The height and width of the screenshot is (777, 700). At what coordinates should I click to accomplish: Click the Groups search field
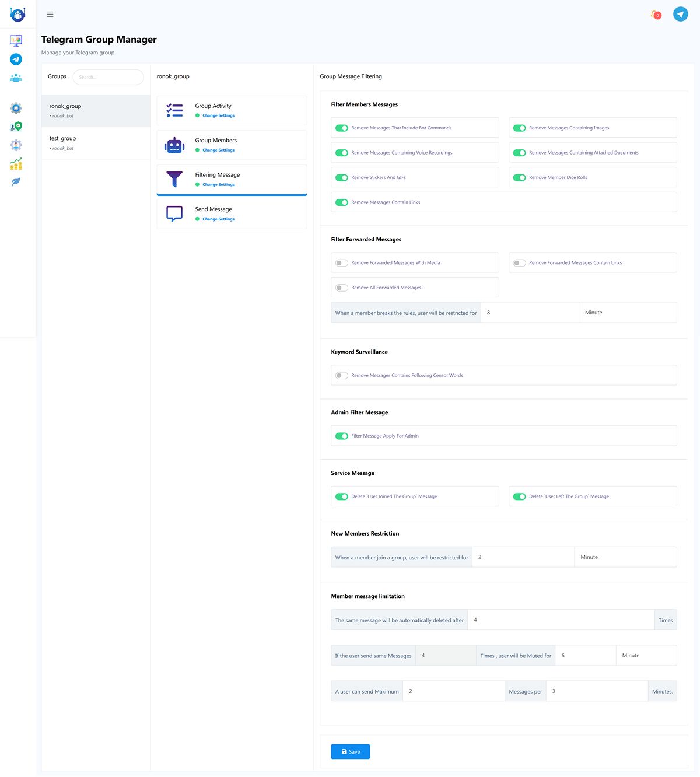108,77
